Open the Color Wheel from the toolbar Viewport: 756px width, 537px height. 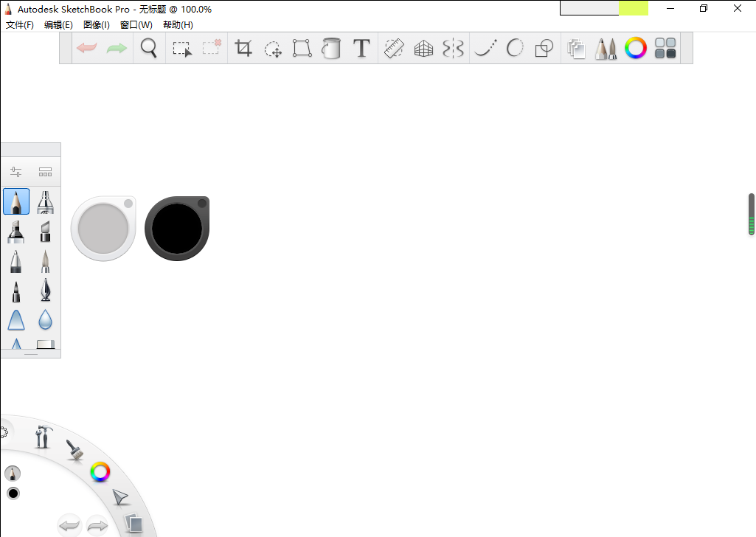pyautogui.click(x=635, y=48)
